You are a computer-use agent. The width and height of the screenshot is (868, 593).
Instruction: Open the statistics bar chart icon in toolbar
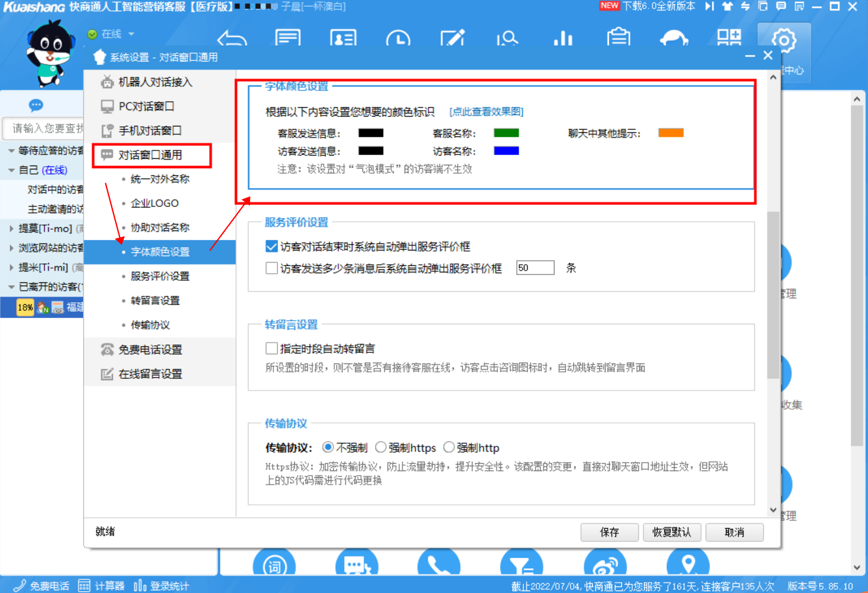(563, 38)
